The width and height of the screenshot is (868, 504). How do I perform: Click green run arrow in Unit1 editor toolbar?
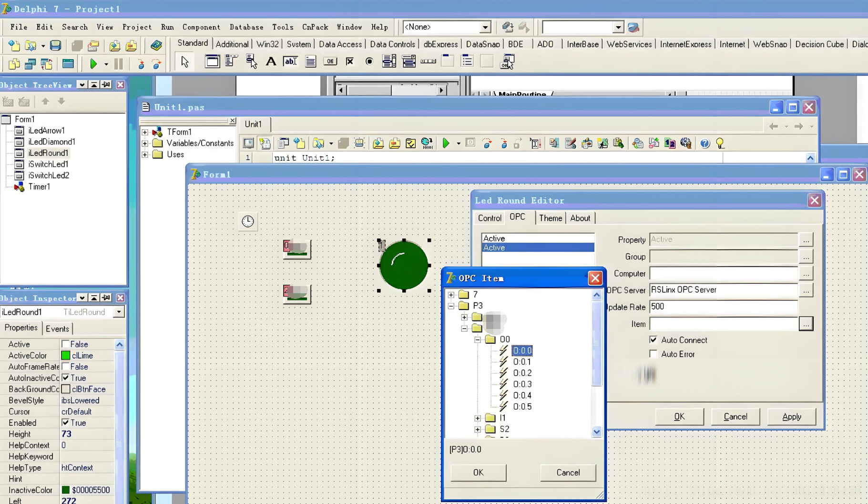tap(446, 143)
